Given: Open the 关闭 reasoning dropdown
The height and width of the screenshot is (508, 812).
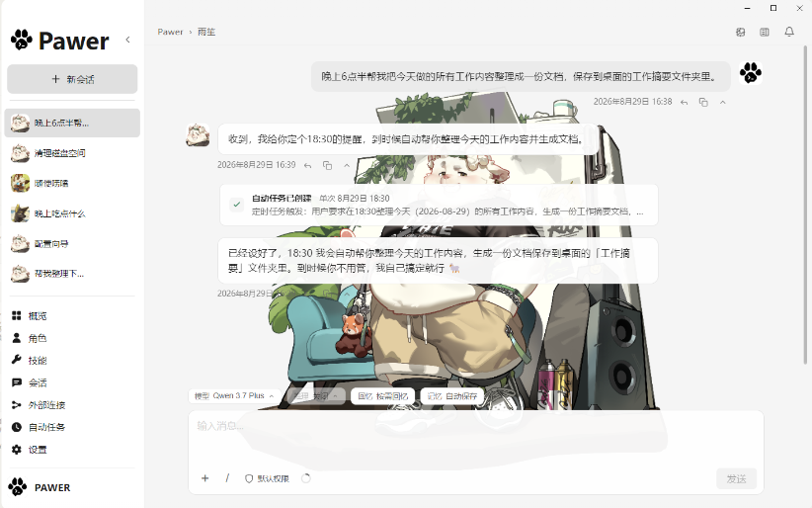Looking at the screenshot, I should 315,396.
